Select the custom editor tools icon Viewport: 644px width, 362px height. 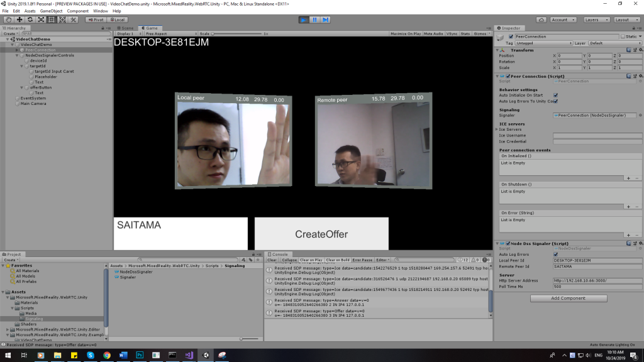[73, 19]
